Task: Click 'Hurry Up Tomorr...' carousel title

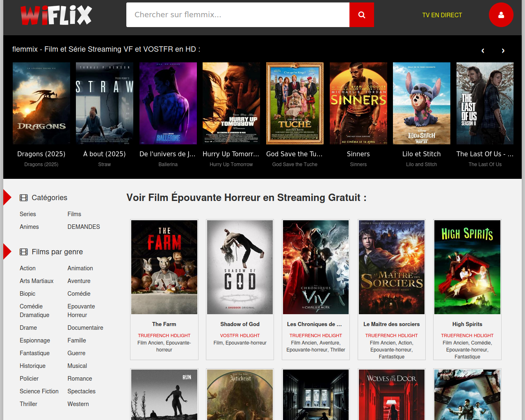Action: [231, 154]
